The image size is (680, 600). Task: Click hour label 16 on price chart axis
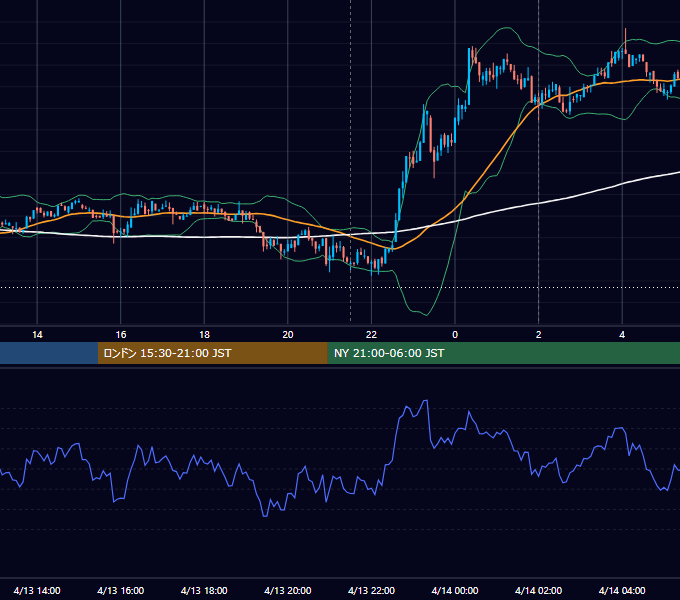coord(121,334)
